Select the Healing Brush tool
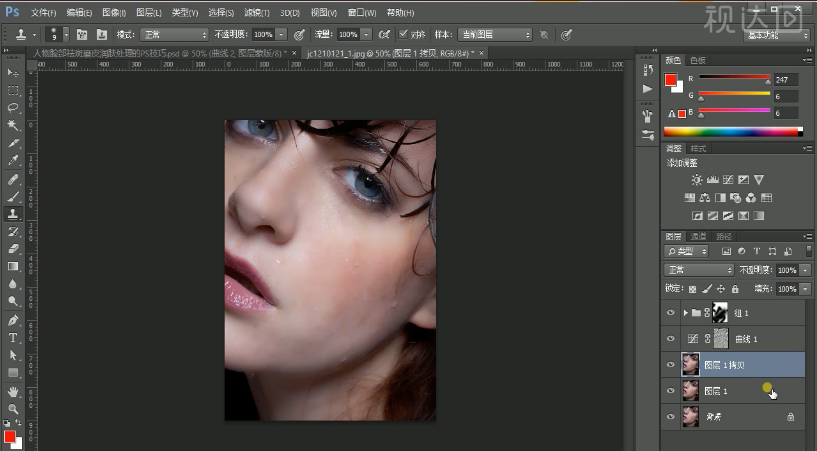Screen dimensions: 817x451 pos(13,179)
